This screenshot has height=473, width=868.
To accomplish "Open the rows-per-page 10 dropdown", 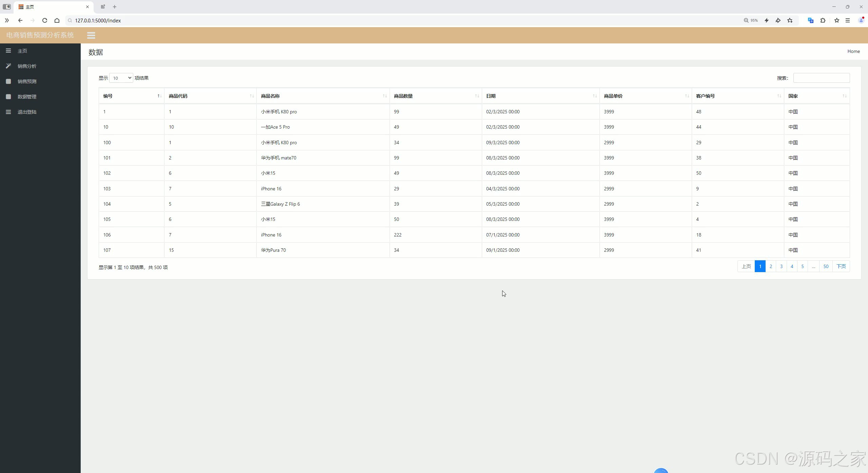I will (121, 78).
